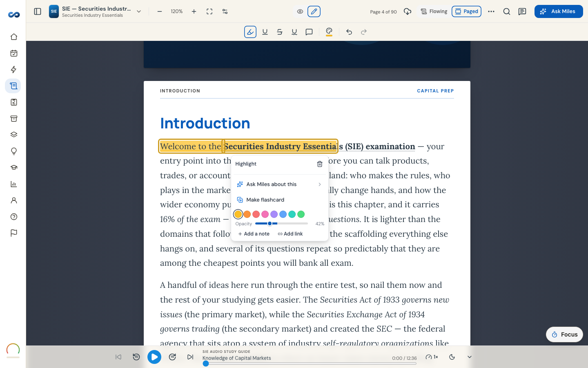
Task: Open the reading settings sliders icon
Action: [x=225, y=11]
